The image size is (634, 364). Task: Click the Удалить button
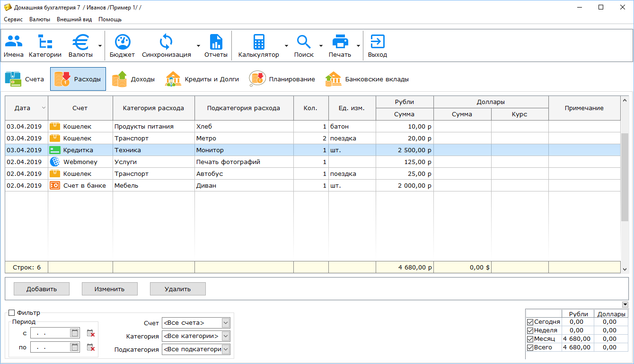pyautogui.click(x=177, y=289)
